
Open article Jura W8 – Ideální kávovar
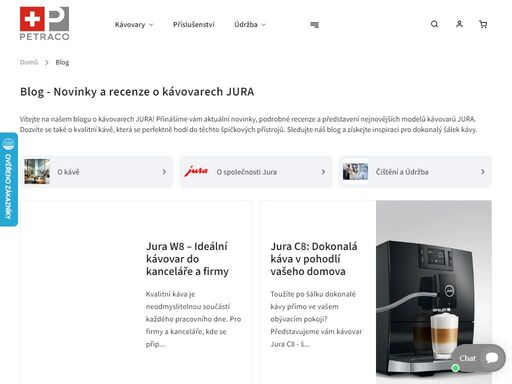pos(187,259)
